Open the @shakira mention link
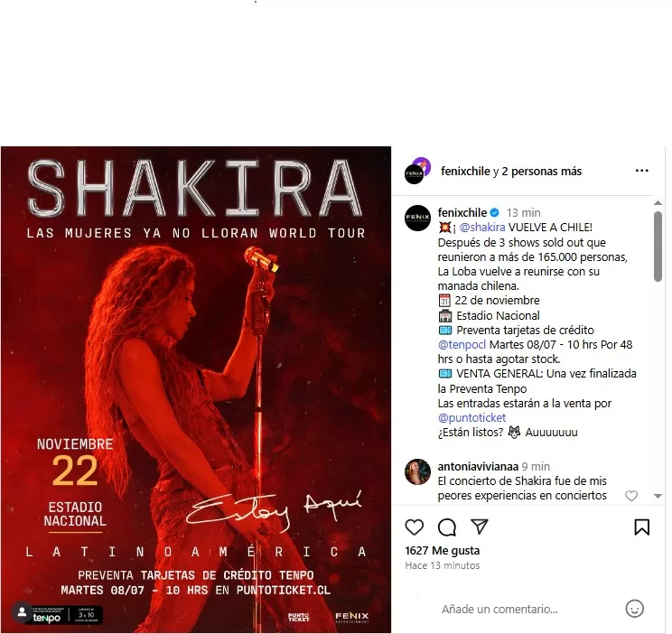Screen dimensions: 672x634 [x=482, y=228]
